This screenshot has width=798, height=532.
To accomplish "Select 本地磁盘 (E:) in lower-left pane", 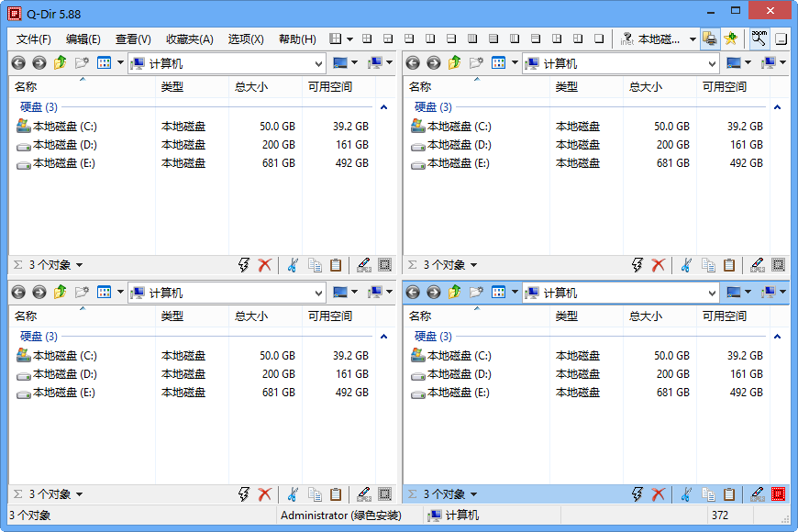I will tap(63, 393).
